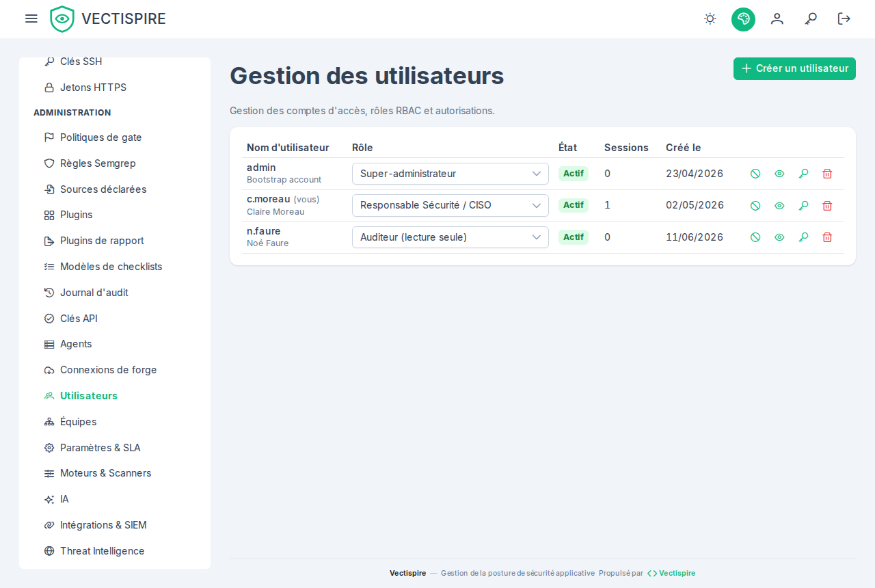The width and height of the screenshot is (875, 588).
Task: Delete the c.moreau user
Action: pyautogui.click(x=827, y=205)
